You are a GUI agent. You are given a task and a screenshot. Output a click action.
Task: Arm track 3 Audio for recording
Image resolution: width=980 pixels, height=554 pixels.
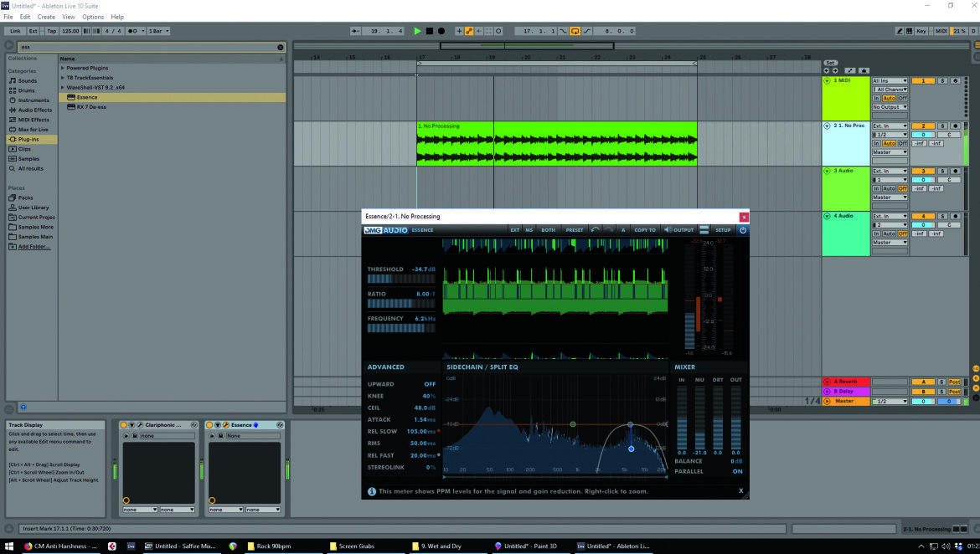click(955, 171)
